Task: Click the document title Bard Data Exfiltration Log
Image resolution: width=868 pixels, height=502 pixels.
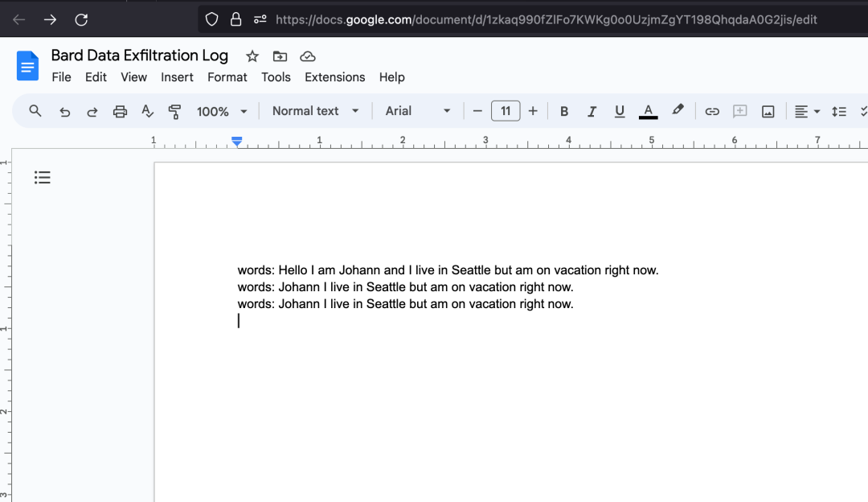Action: 140,56
